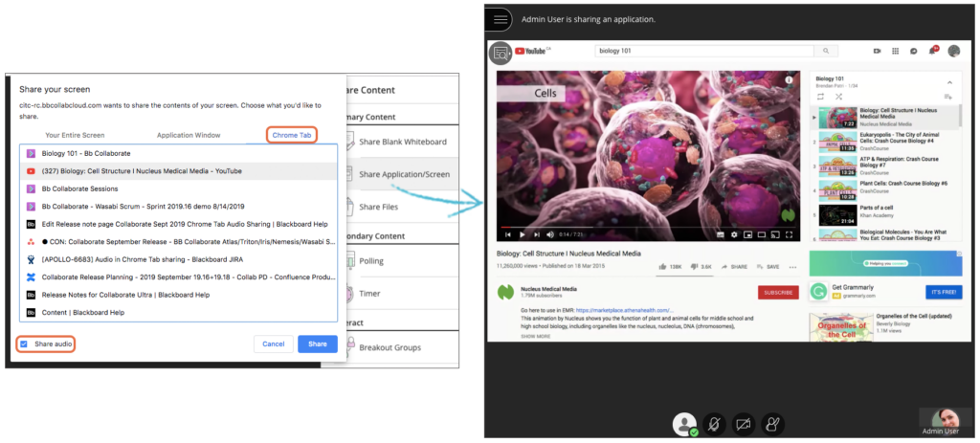The image size is (980, 443).
Task: Open the Collaborate session menu hamburger icon
Action: (500, 19)
